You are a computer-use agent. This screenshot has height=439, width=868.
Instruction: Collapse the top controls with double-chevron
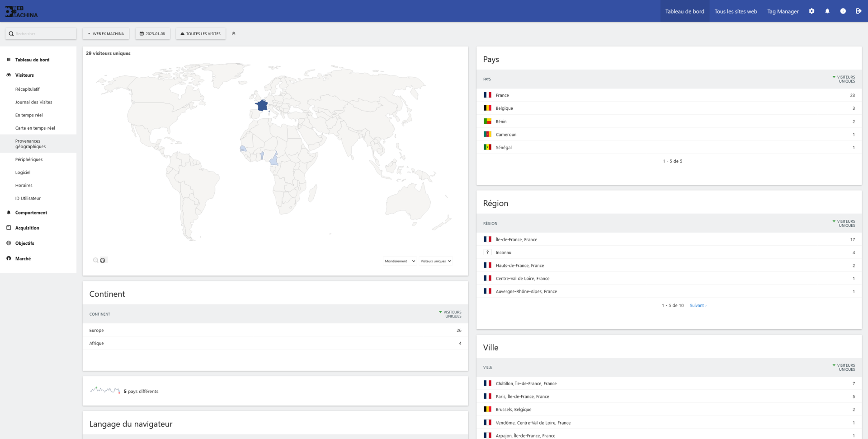[234, 33]
